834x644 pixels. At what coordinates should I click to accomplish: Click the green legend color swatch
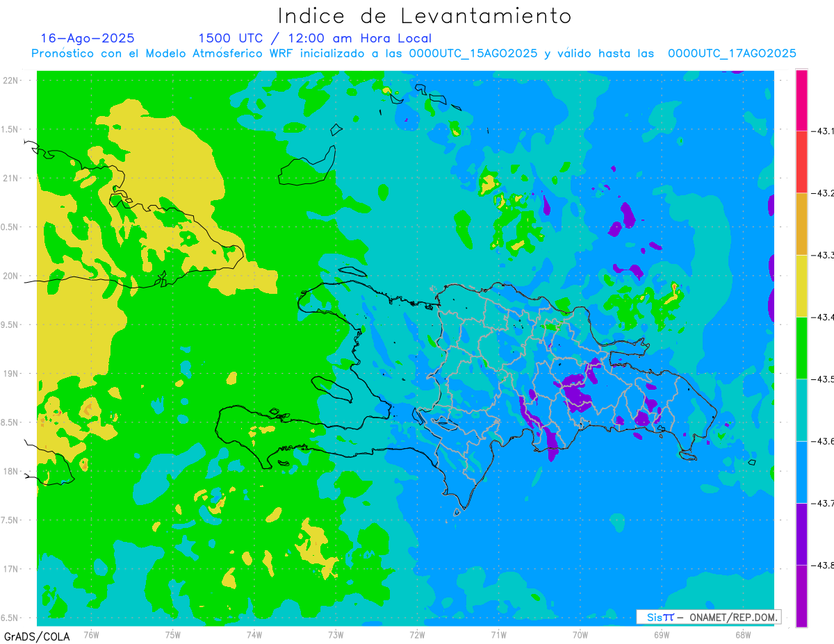tap(801, 347)
